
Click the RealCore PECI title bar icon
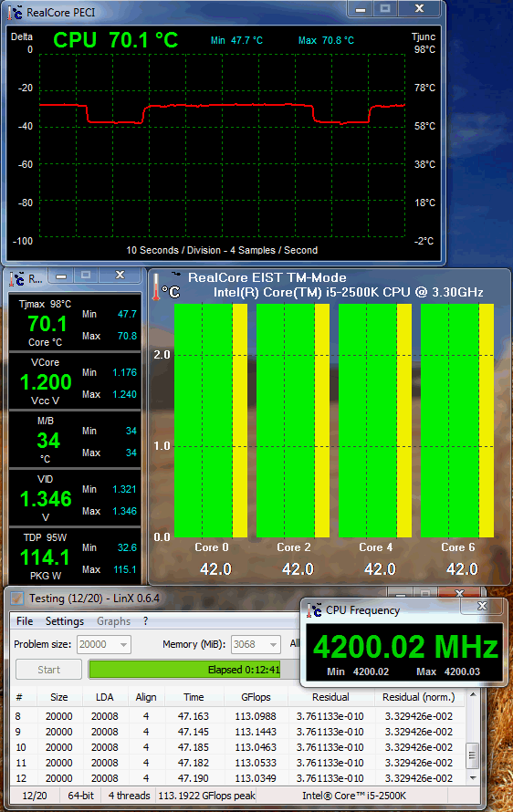[16, 13]
